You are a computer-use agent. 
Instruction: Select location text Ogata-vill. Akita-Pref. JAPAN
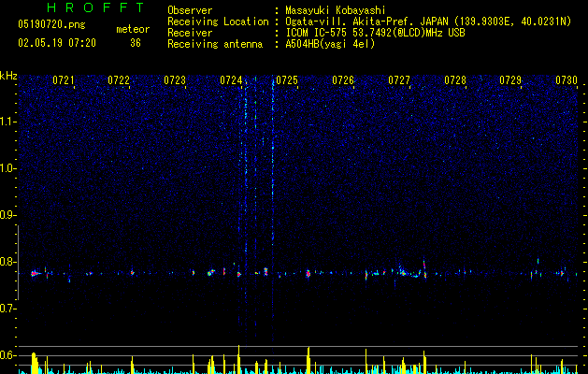pyautogui.click(x=366, y=22)
